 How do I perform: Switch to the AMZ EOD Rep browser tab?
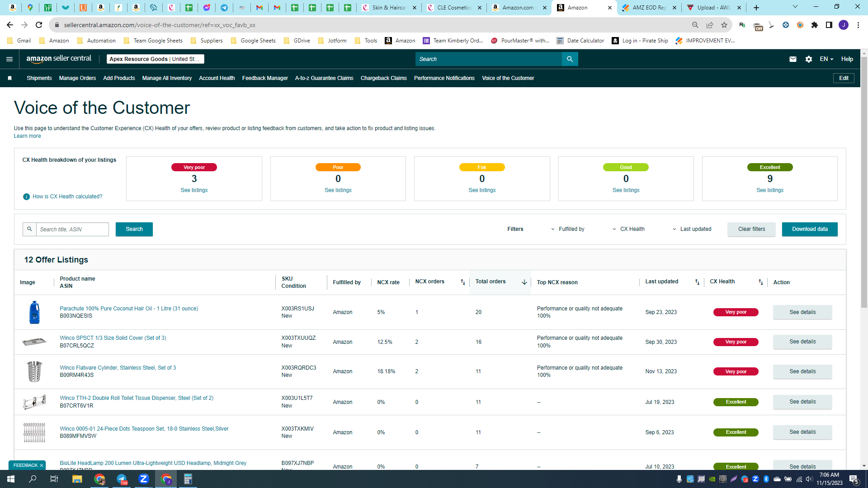click(649, 8)
